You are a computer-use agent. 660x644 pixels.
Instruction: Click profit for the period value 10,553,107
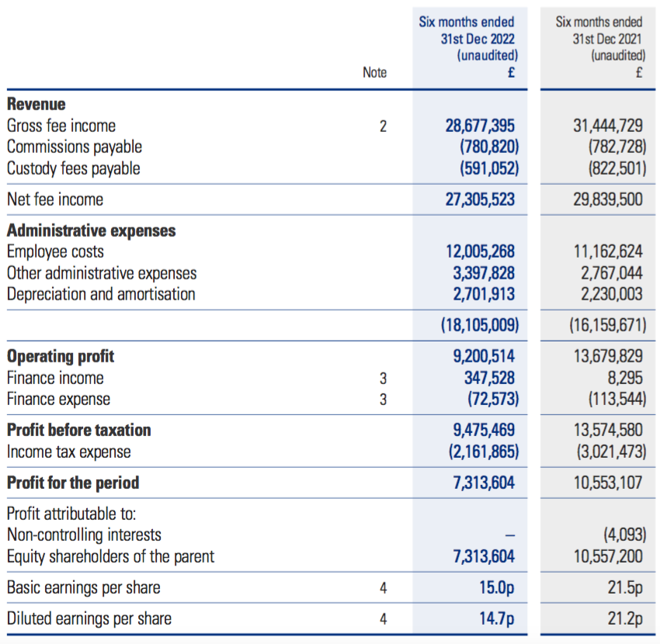608,483
